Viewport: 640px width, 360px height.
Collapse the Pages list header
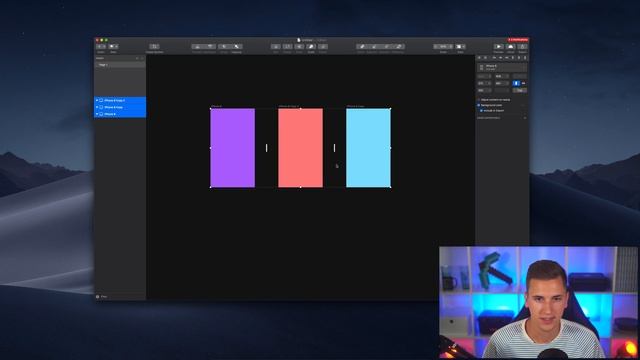(142, 58)
